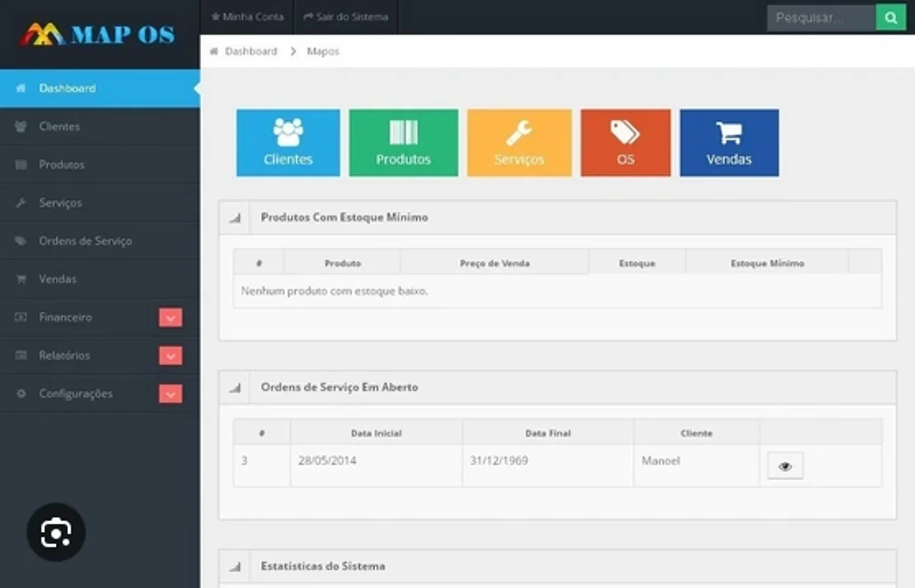Click the Pesquisar search input field
Viewport: 915px width, 588px height.
(x=821, y=18)
